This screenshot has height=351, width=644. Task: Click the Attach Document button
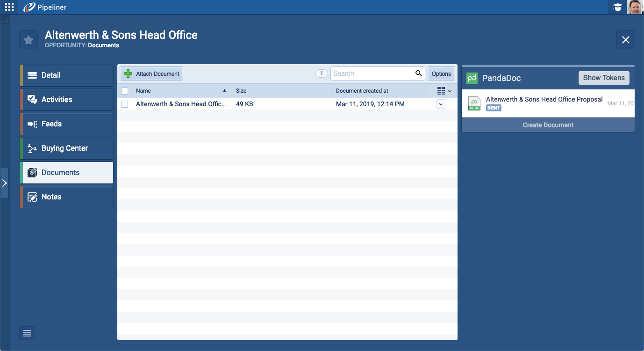click(x=152, y=73)
